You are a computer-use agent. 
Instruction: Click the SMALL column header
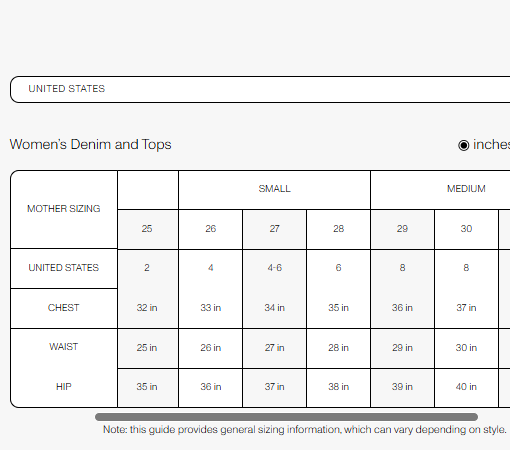tap(274, 189)
